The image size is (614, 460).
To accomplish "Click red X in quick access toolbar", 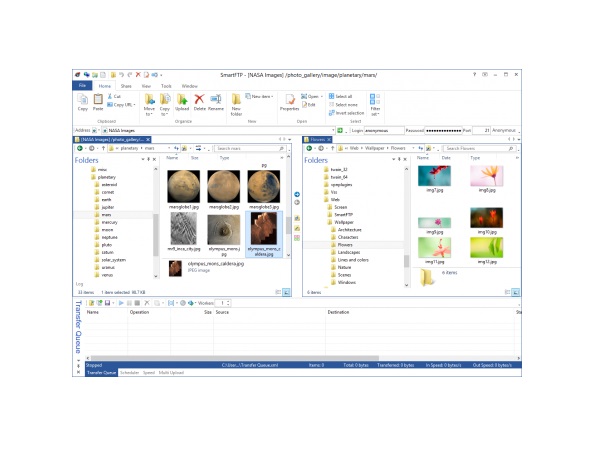I will 138,75.
